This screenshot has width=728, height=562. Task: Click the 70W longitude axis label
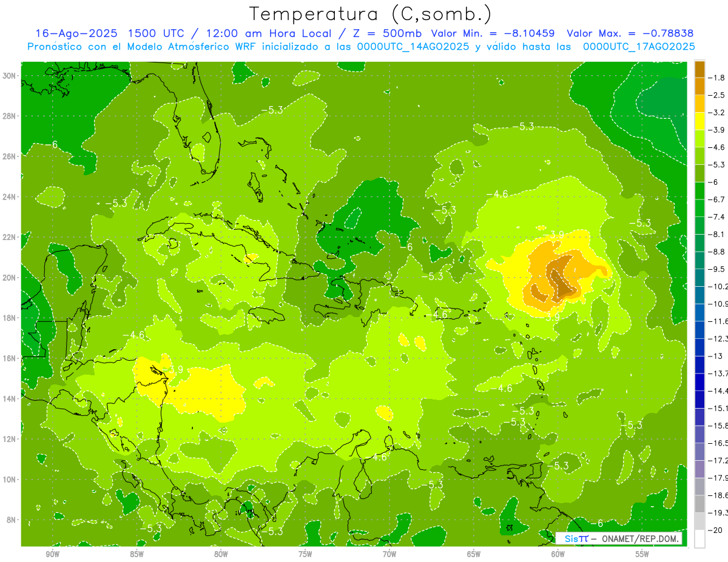(x=389, y=554)
